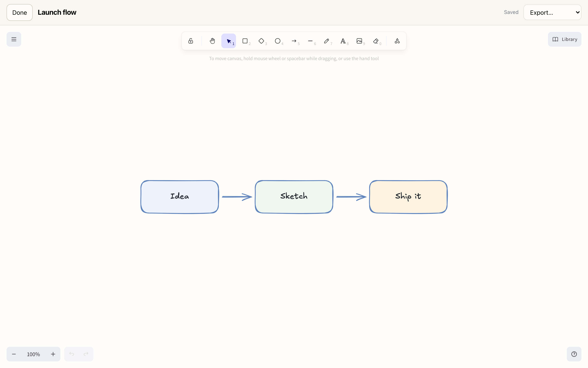Select the Insert image tool
Image resolution: width=588 pixels, height=368 pixels.
[359, 41]
